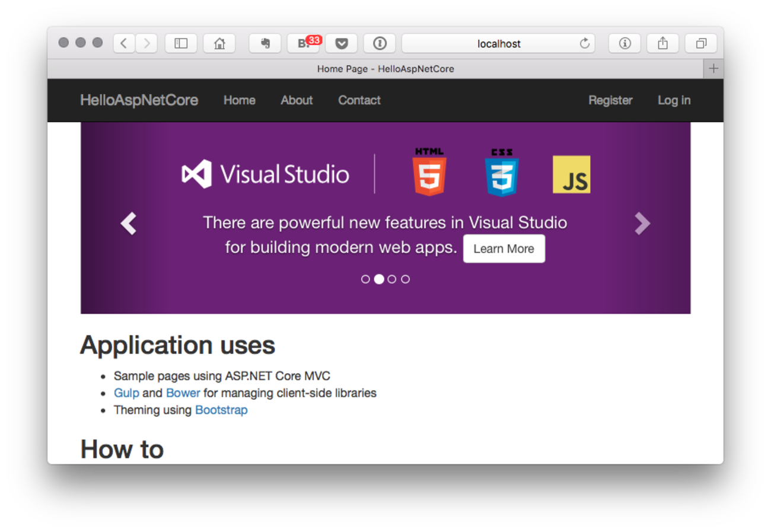771x532 pixels.
Task: Go forward with Safari's forward arrow
Action: [146, 43]
